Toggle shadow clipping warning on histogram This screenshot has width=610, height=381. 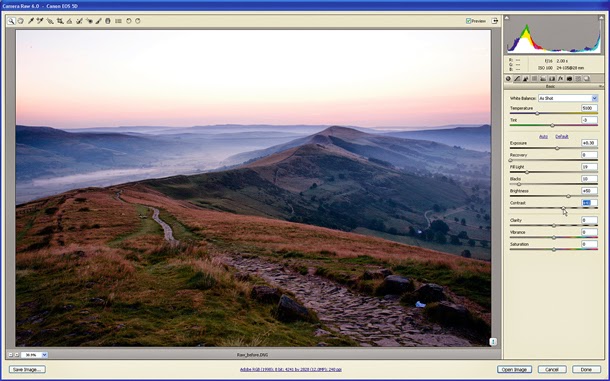tap(507, 18)
